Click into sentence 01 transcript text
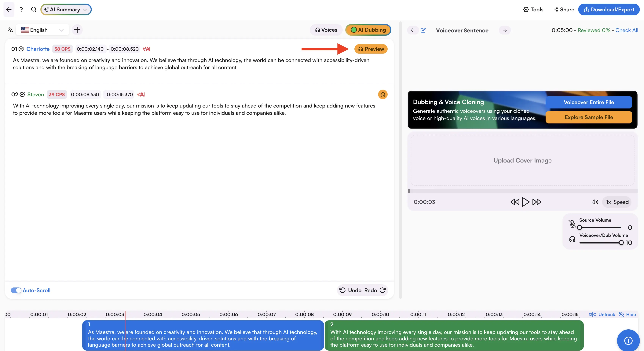Viewport: 644px width, 351px height. [x=191, y=64]
